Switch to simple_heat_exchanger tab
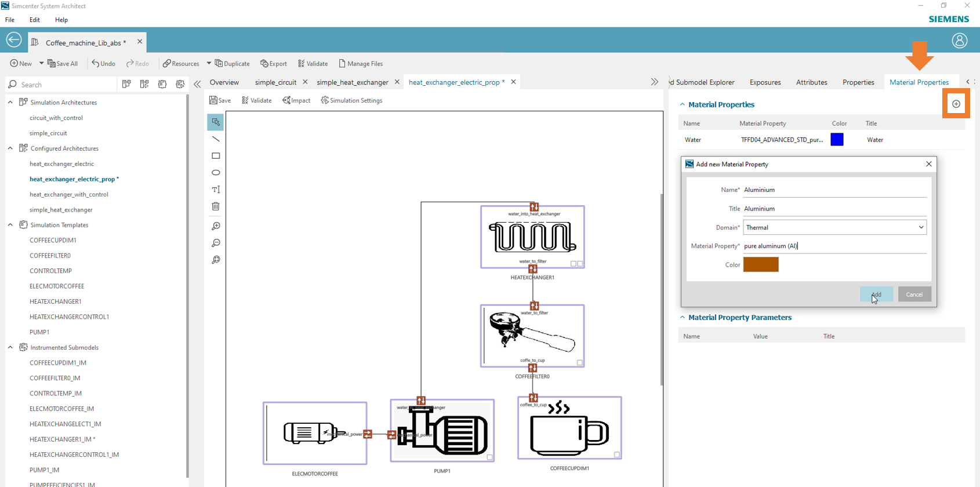 tap(353, 82)
